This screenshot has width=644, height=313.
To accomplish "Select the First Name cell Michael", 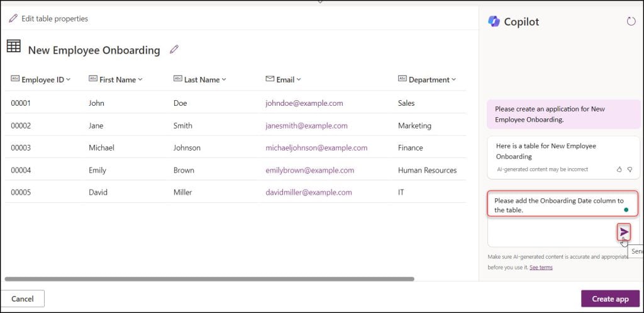I will [x=101, y=147].
